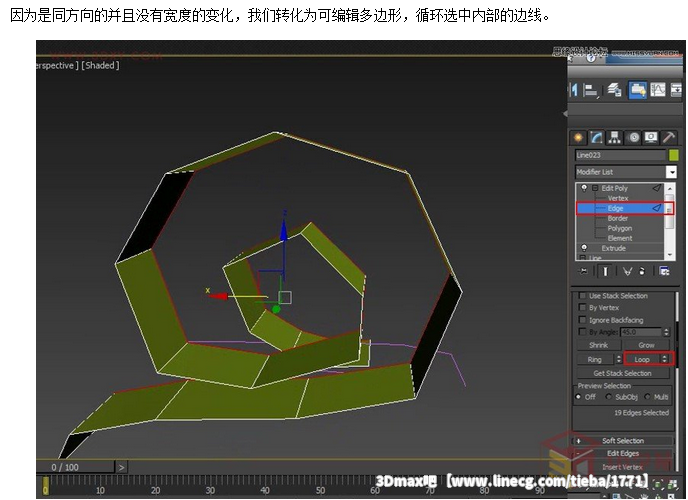Enable the By Vertex checkbox
688x500 pixels.
pos(582,307)
